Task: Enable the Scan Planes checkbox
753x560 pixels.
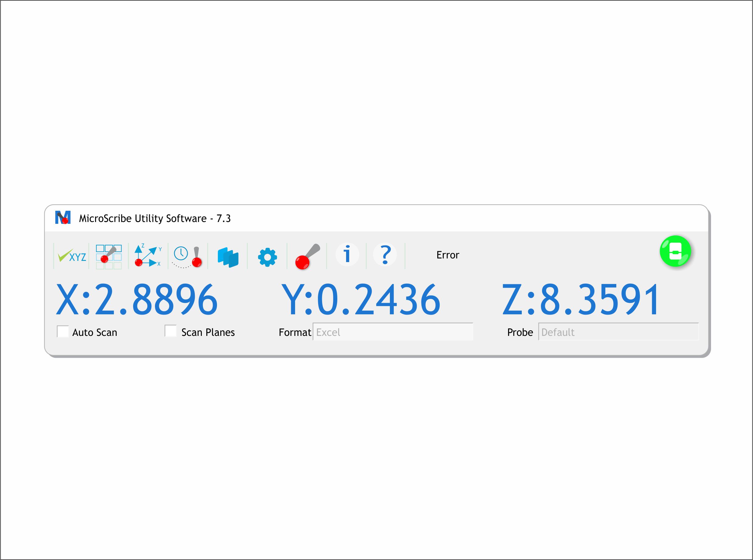Action: (170, 330)
